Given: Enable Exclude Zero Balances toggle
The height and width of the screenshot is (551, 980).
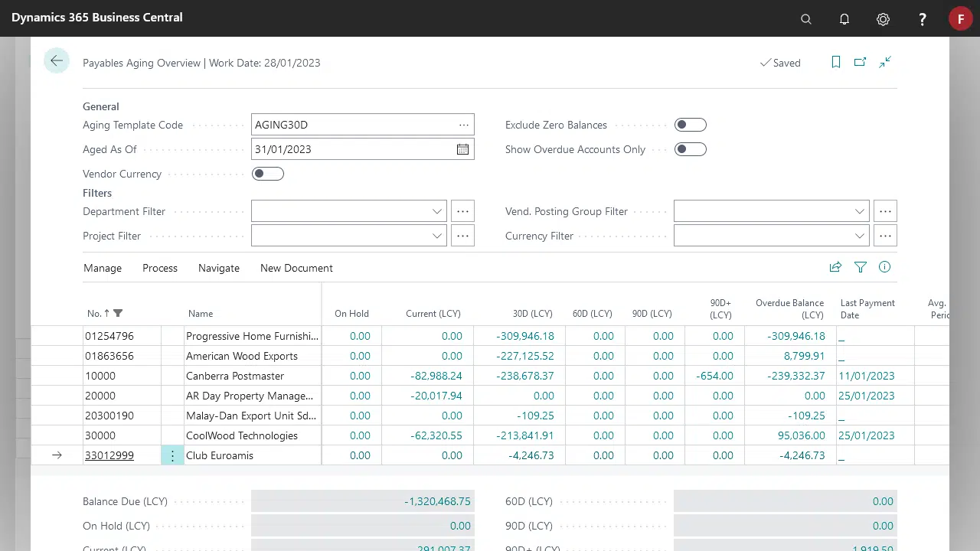Looking at the screenshot, I should pos(690,125).
